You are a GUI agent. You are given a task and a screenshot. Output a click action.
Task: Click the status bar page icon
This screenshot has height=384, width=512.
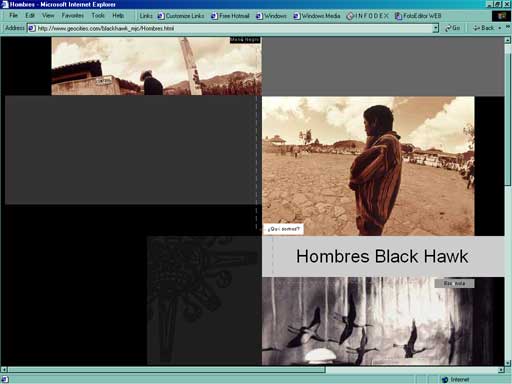click(x=5, y=379)
